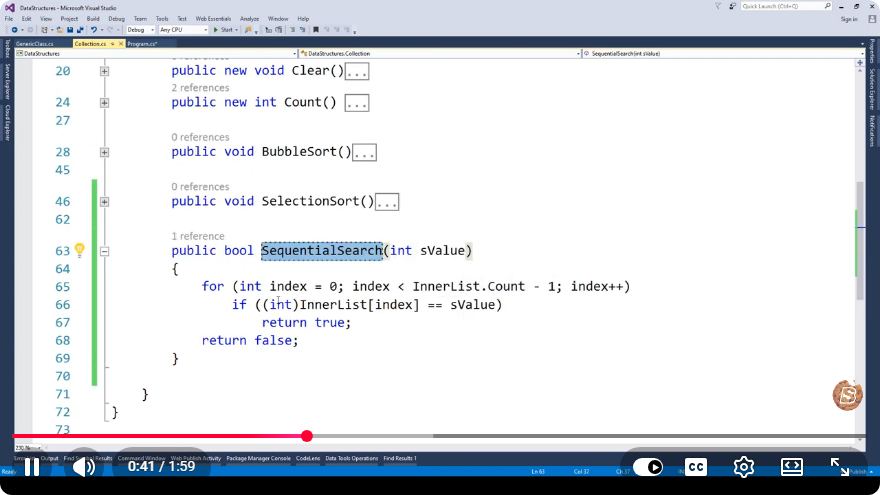This screenshot has height=495, width=880.
Task: Open the Project menu
Action: 69,19
